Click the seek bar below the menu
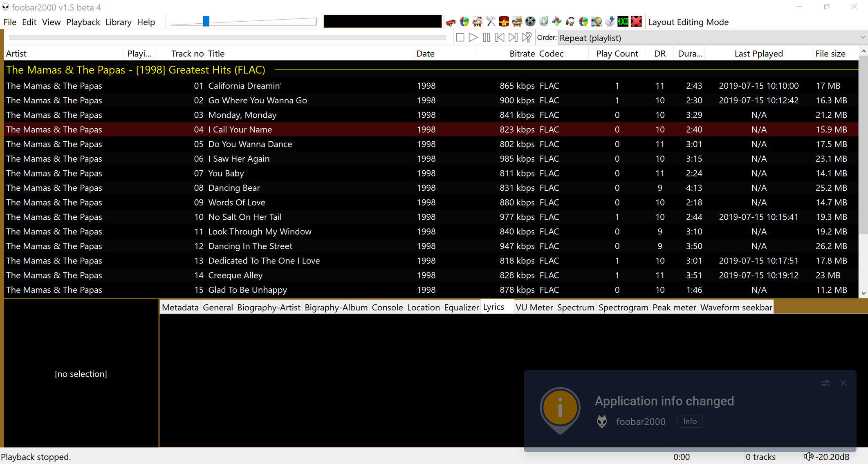The height and width of the screenshot is (464, 868). pos(227,38)
